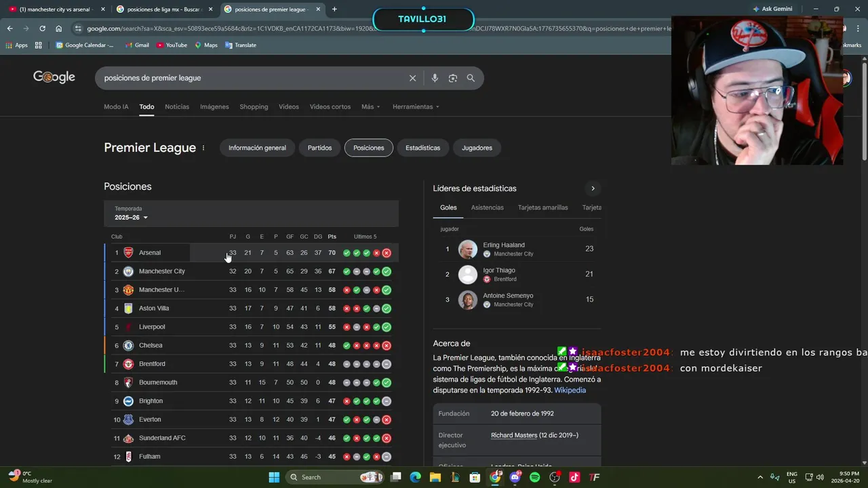The image size is (868, 488).
Task: Click Ask Gemini in the browser title bar
Action: pyautogui.click(x=772, y=9)
